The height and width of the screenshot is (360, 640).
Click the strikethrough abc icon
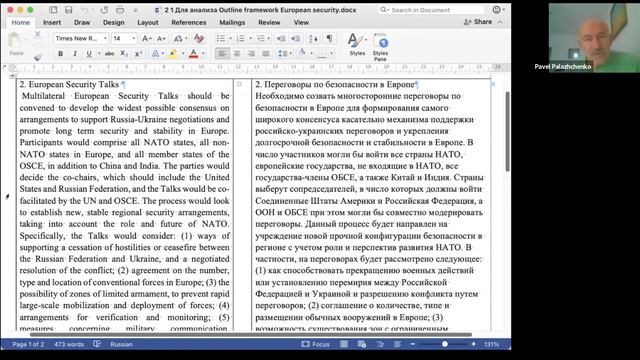[109, 54]
